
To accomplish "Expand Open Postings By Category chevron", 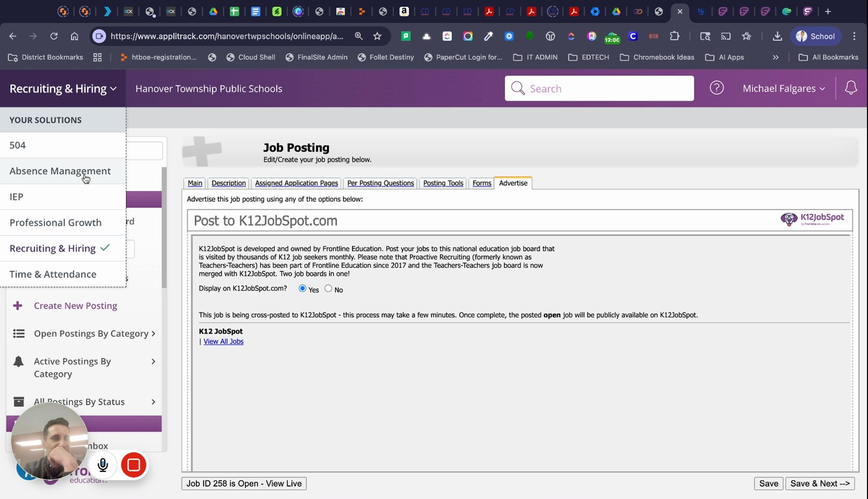I will coord(154,334).
